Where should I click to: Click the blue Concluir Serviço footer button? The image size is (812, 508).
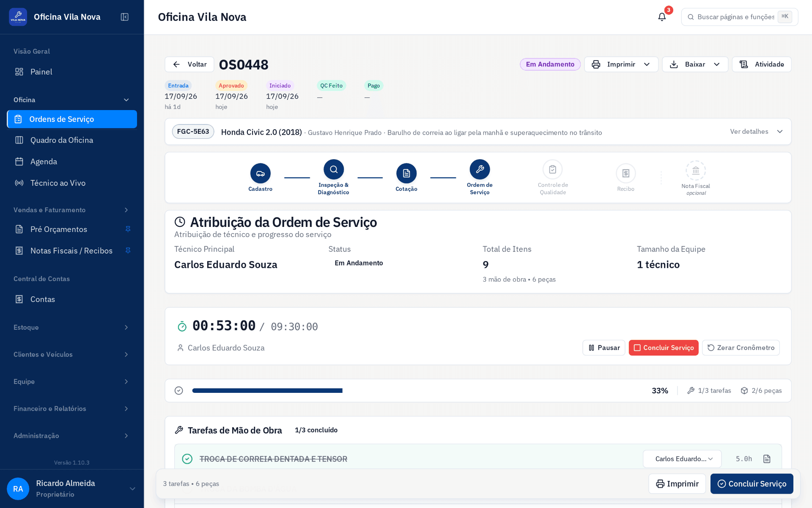(752, 483)
